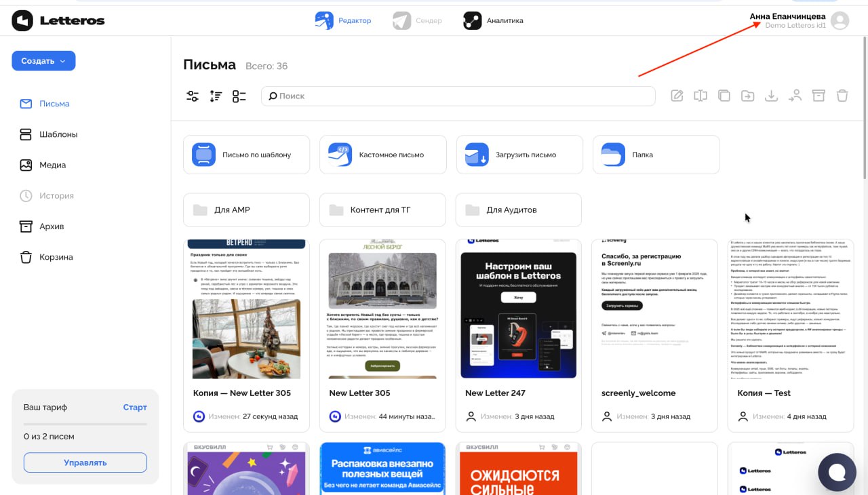Click the Управлять button
Screen dimensions: 868x495
tap(85, 462)
